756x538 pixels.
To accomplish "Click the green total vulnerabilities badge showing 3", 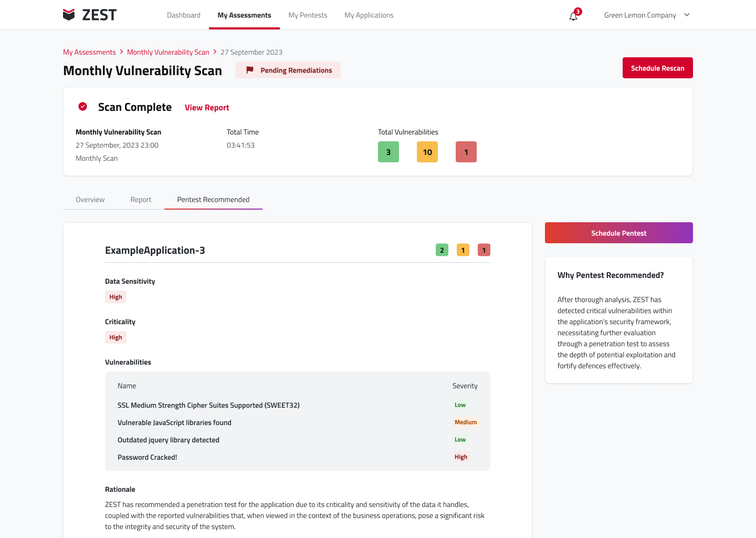I will coord(388,152).
